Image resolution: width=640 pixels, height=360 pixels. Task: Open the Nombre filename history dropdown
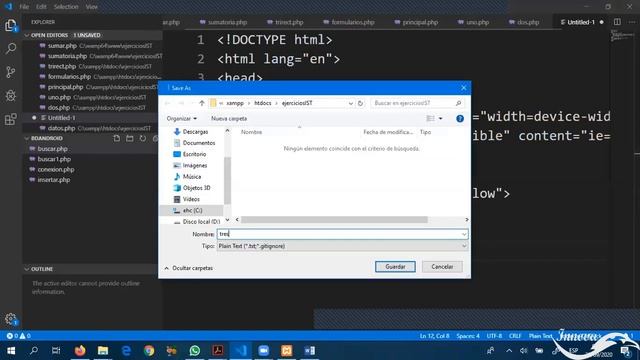[x=464, y=234]
